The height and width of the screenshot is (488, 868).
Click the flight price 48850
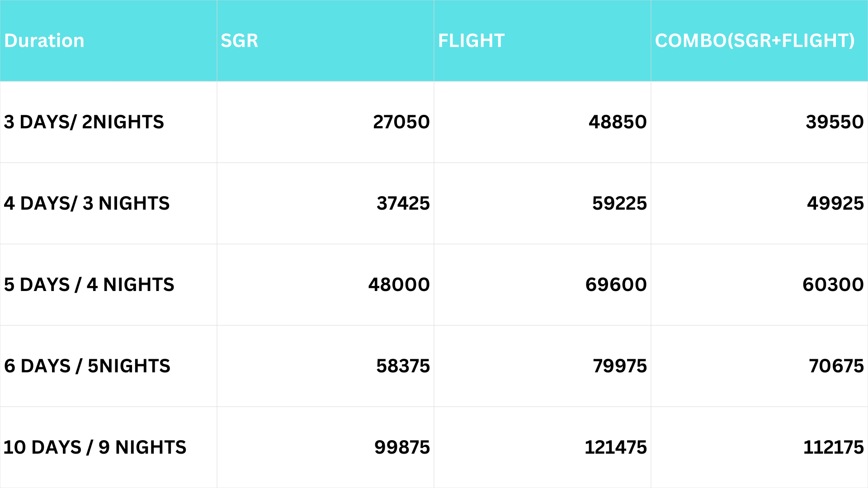tap(618, 122)
